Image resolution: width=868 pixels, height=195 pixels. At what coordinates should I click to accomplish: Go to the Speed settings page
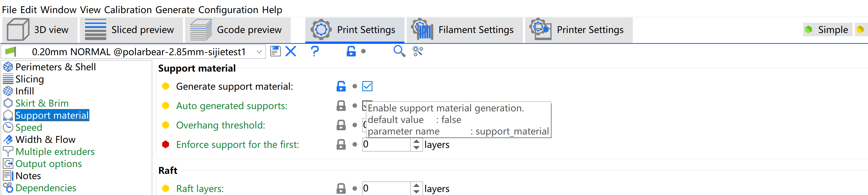pos(29,127)
